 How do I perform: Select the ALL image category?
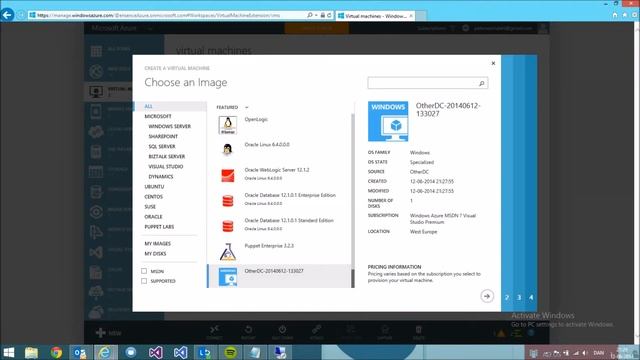pos(148,106)
